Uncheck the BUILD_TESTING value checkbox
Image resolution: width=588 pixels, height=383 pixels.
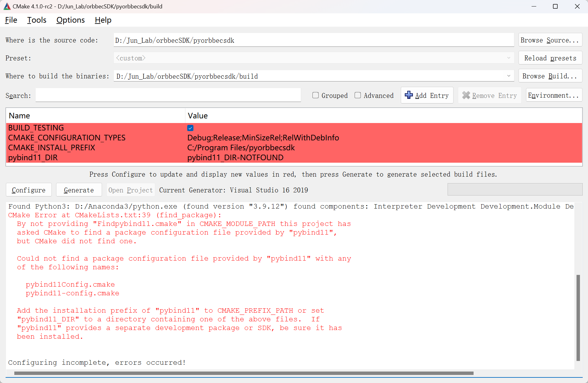pos(190,128)
